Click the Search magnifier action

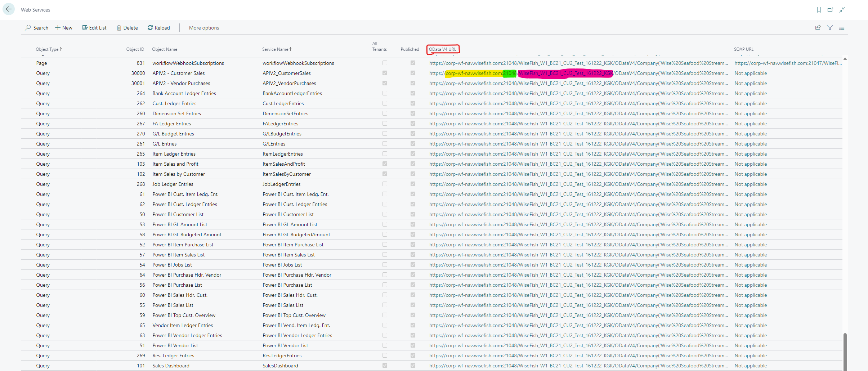point(36,28)
